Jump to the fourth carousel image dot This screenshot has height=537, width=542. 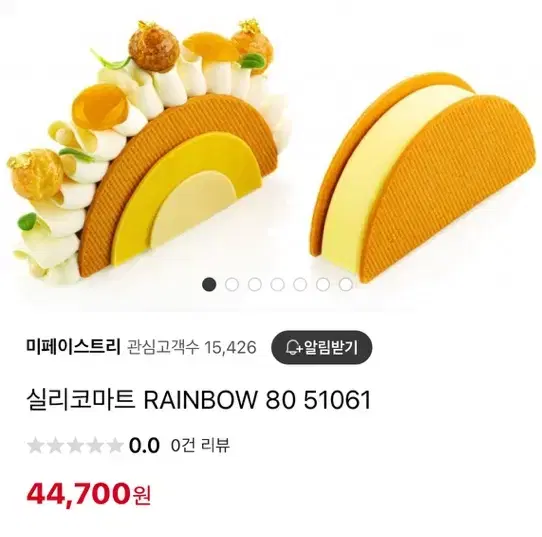tap(277, 284)
